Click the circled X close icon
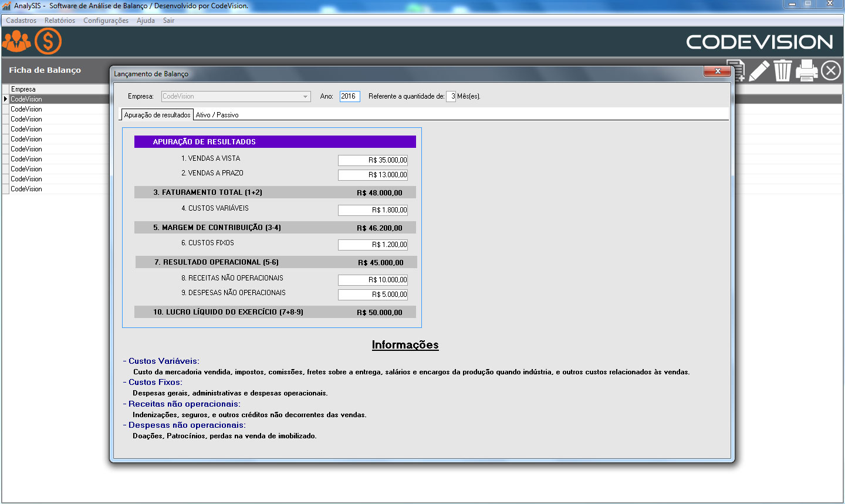 831,71
